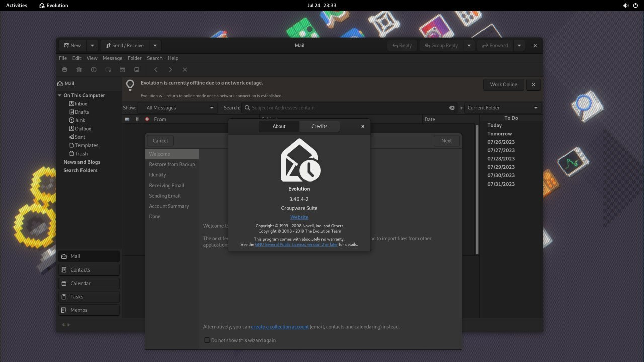Open the Search menu
The image size is (644, 362).
click(x=154, y=58)
